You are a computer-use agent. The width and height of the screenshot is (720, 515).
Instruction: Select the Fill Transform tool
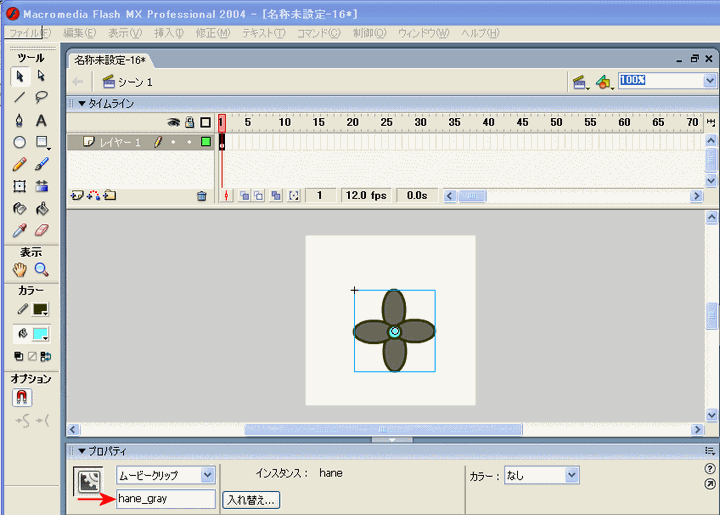click(x=41, y=186)
